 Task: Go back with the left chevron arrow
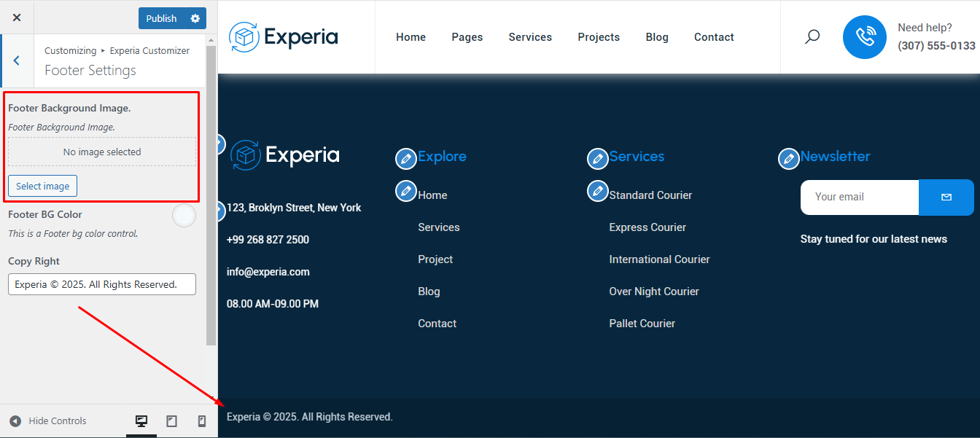click(17, 60)
